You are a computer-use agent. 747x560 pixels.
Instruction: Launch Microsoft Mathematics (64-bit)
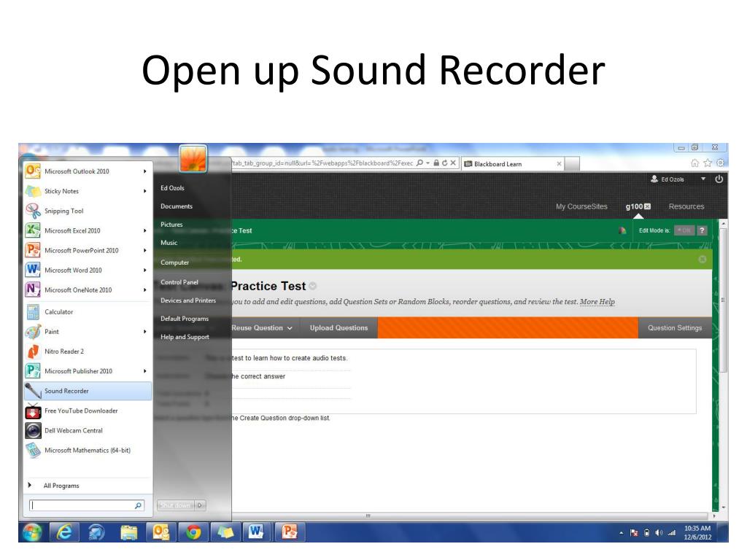[x=88, y=450]
